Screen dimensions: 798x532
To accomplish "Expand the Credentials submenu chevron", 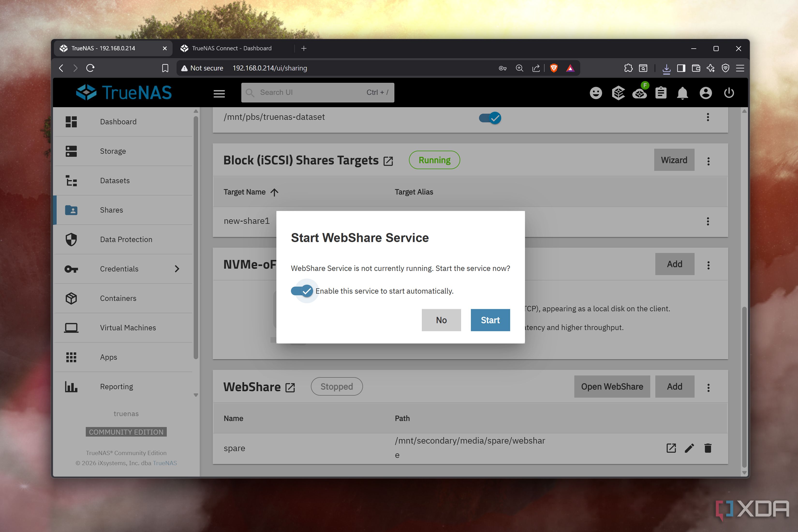I will (x=177, y=269).
